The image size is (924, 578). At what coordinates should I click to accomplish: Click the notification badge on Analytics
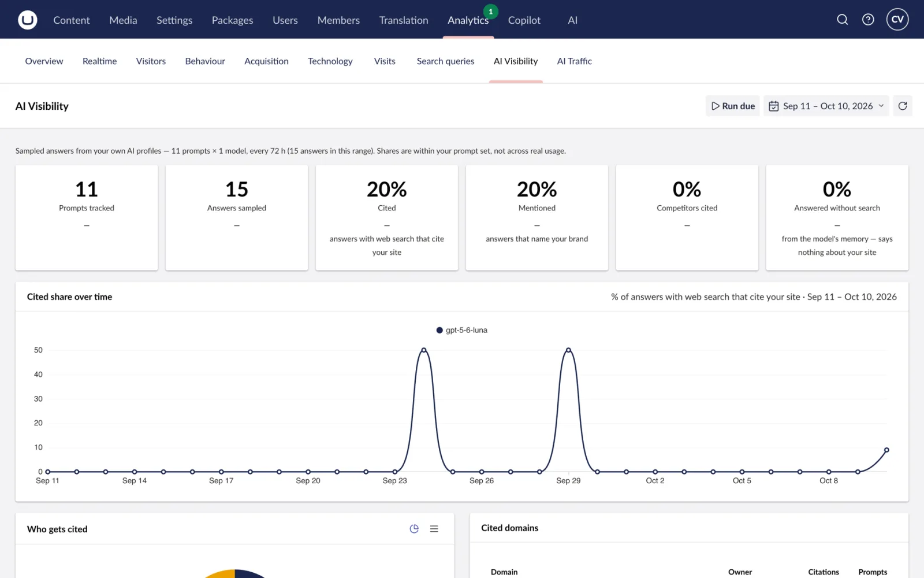pos(491,12)
